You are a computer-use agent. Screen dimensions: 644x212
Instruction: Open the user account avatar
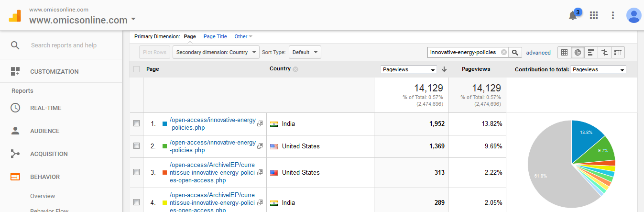(634, 15)
